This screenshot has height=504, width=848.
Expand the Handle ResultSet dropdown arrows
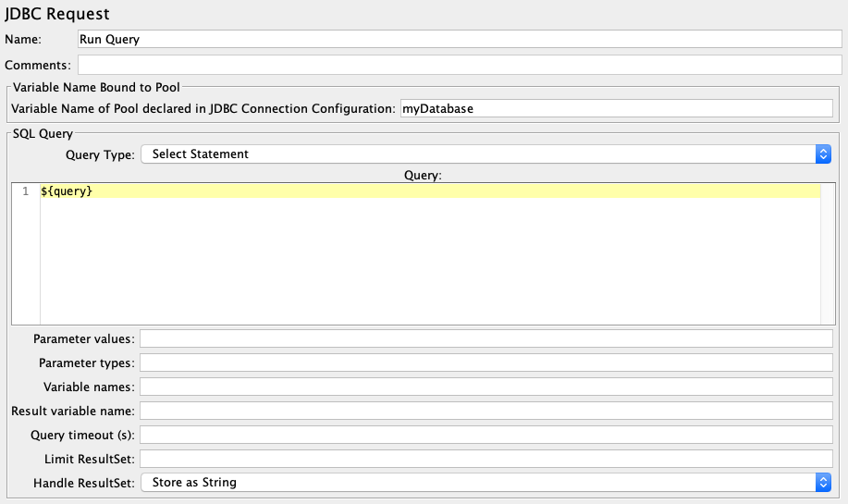(823, 483)
